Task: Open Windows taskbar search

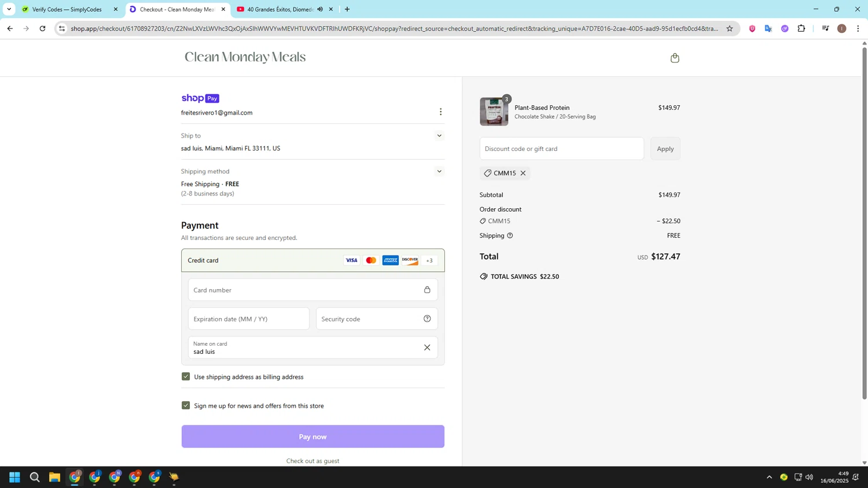Action: [x=35, y=477]
